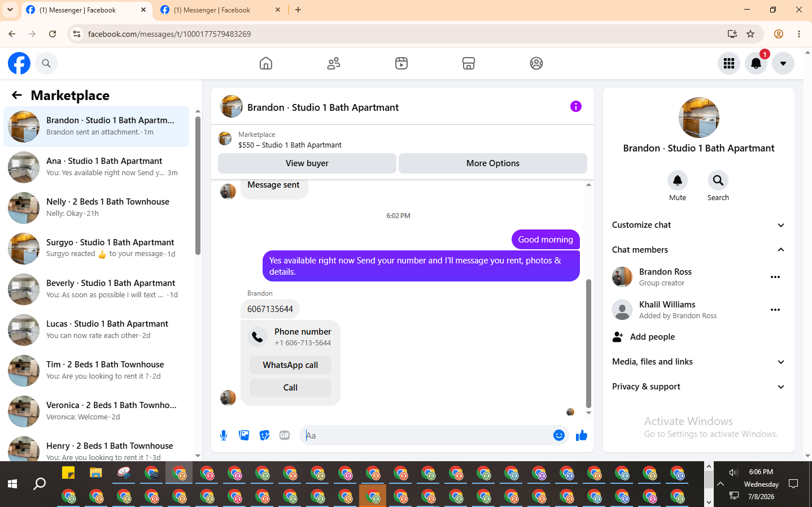Send a thumbs-up like
Viewport: 812px width, 507px height.
tap(582, 435)
